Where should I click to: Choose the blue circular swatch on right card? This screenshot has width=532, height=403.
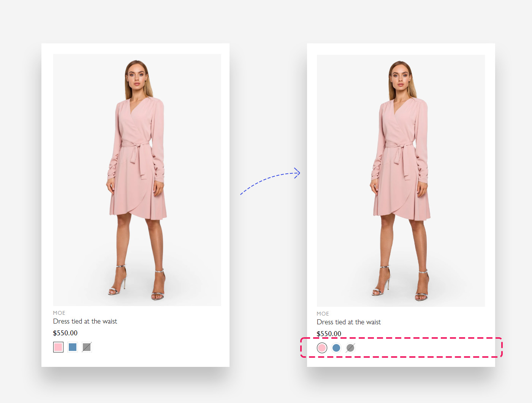click(336, 348)
